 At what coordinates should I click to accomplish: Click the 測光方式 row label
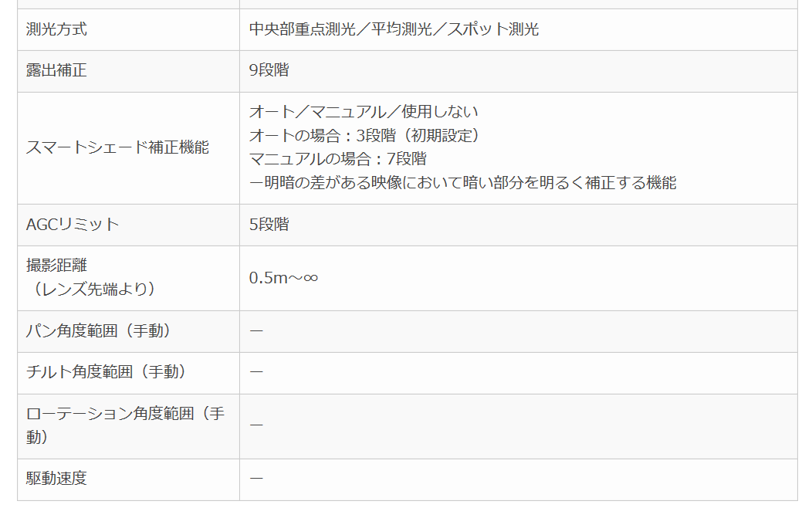pyautogui.click(x=56, y=29)
